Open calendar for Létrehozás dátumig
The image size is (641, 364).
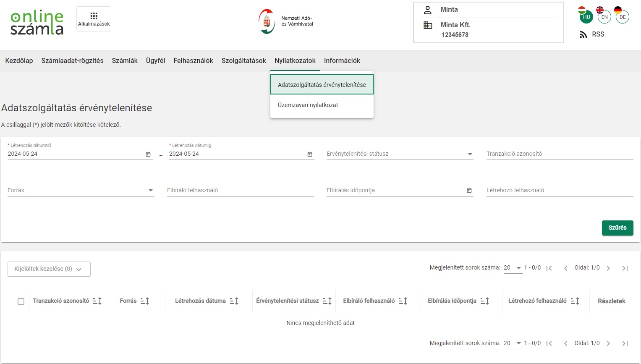click(x=310, y=155)
